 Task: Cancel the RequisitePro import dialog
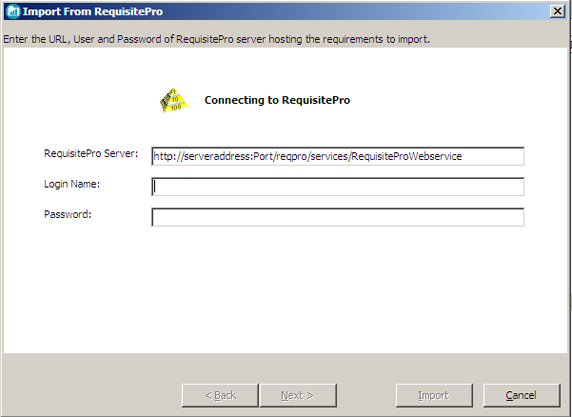[522, 395]
